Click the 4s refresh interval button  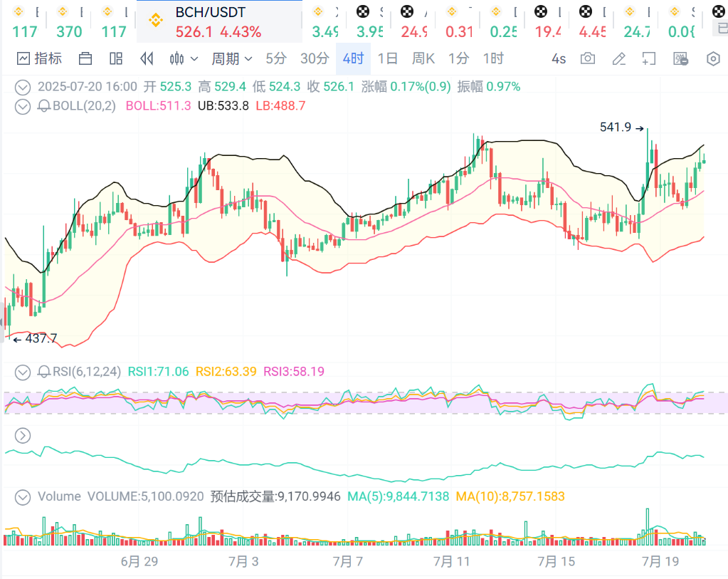(559, 59)
